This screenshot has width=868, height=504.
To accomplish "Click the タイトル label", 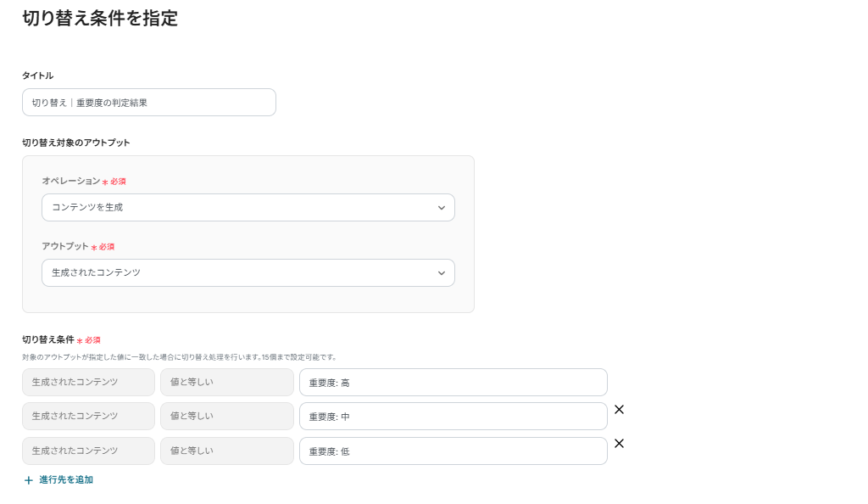I will pyautogui.click(x=37, y=76).
